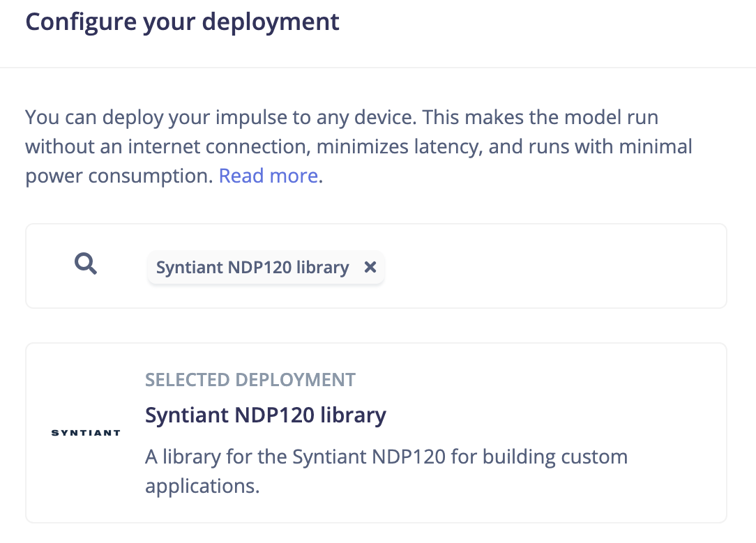Focus the deployment search field's empty area

(x=551, y=266)
